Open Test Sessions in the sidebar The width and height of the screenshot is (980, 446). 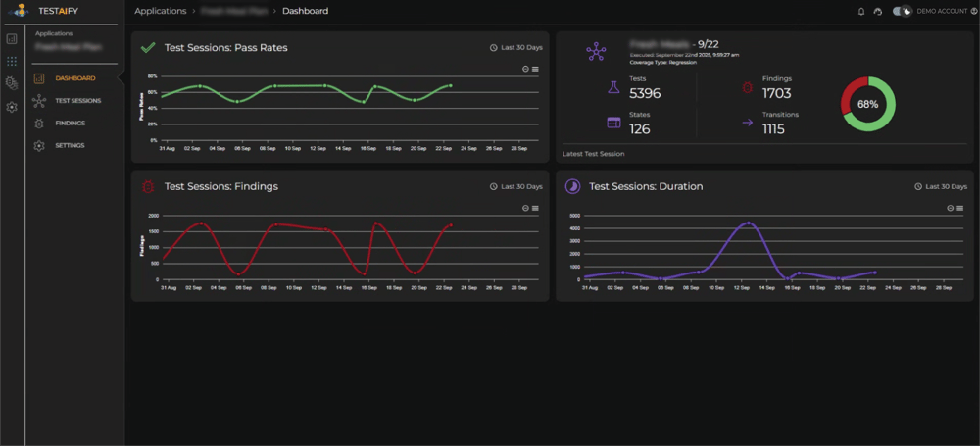(77, 101)
